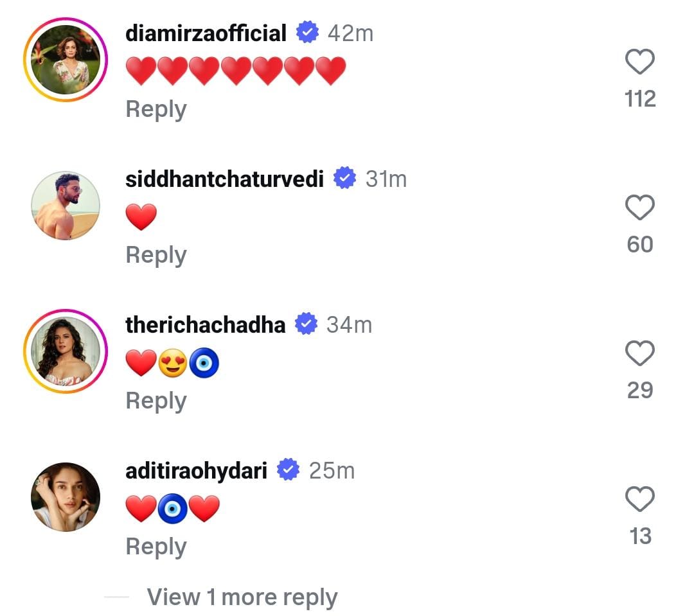The width and height of the screenshot is (694, 616).
Task: Click the verified badge beside siddhantchaturvedi
Action: click(x=345, y=178)
